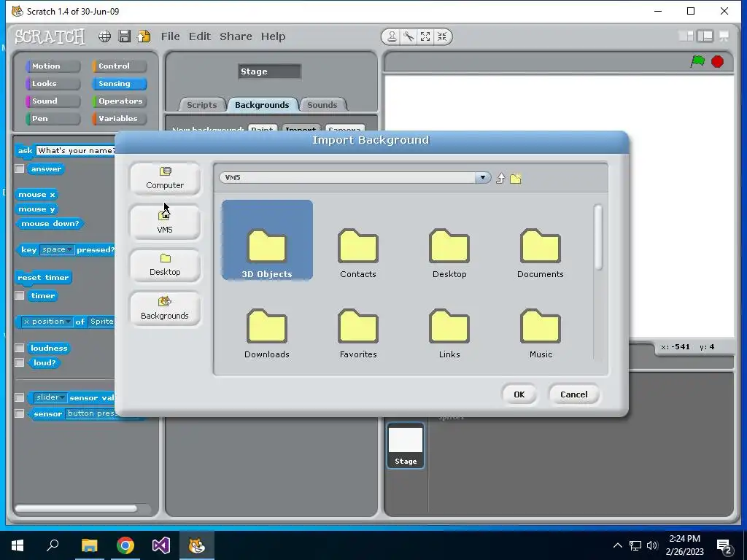Go up to the parent folder

(x=500, y=178)
